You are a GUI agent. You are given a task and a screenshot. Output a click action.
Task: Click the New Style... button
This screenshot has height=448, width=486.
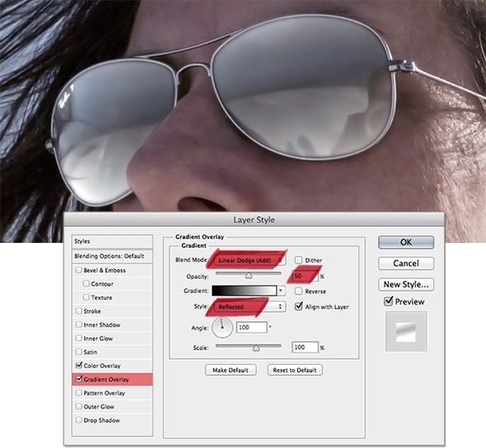[x=406, y=284]
